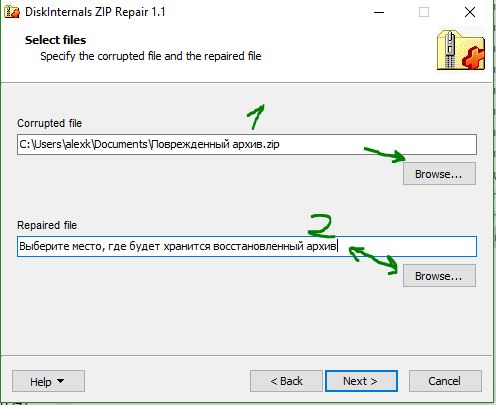Click the 'Corrupted file' label
Image resolution: width=496 pixels, height=405 pixels.
click(x=49, y=123)
